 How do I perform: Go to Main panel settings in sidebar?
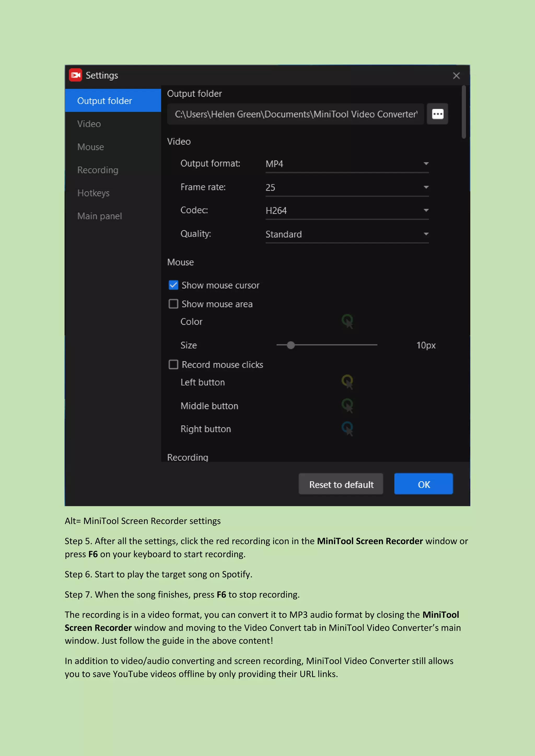tap(113, 216)
